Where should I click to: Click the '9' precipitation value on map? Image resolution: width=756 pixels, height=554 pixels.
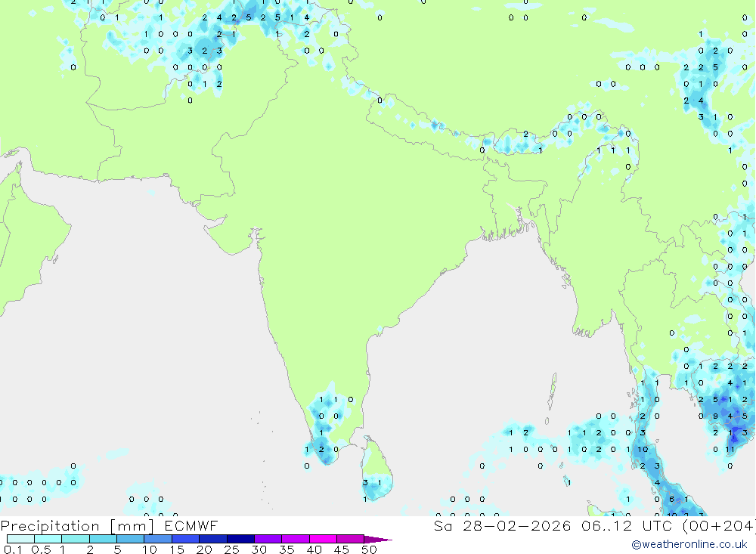tap(715, 416)
